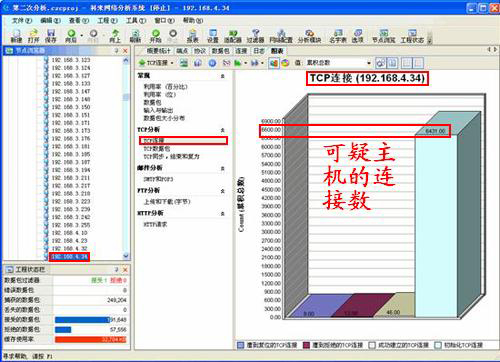Image resolution: width=500 pixels, height=362 pixels.
Task: Click the 向上 (Up) toolbar icon
Action: click(x=115, y=36)
